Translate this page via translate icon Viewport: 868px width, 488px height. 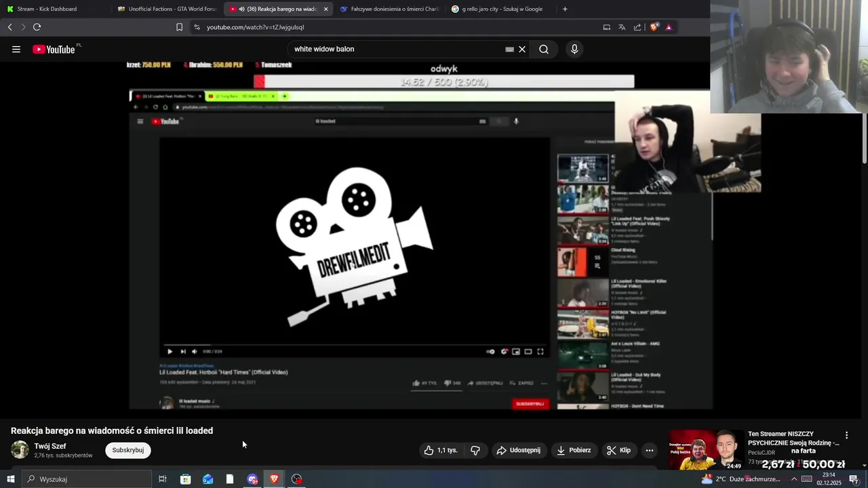622,27
